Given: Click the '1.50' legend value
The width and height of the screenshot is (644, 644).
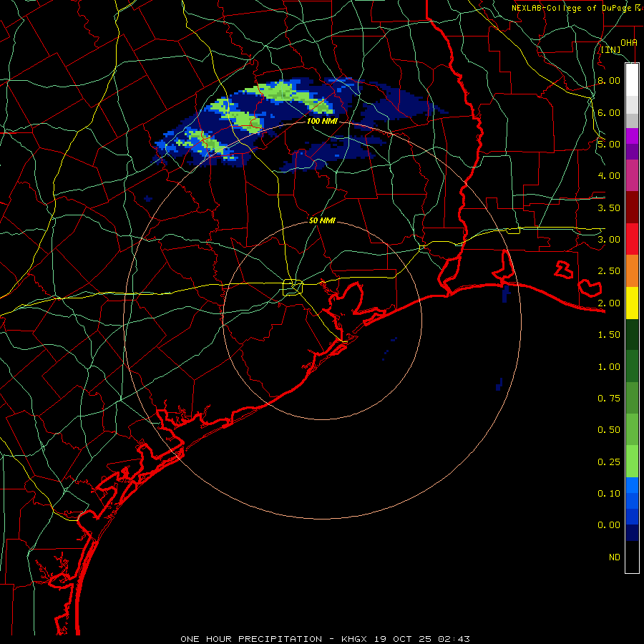Looking at the screenshot, I should pyautogui.click(x=609, y=335).
